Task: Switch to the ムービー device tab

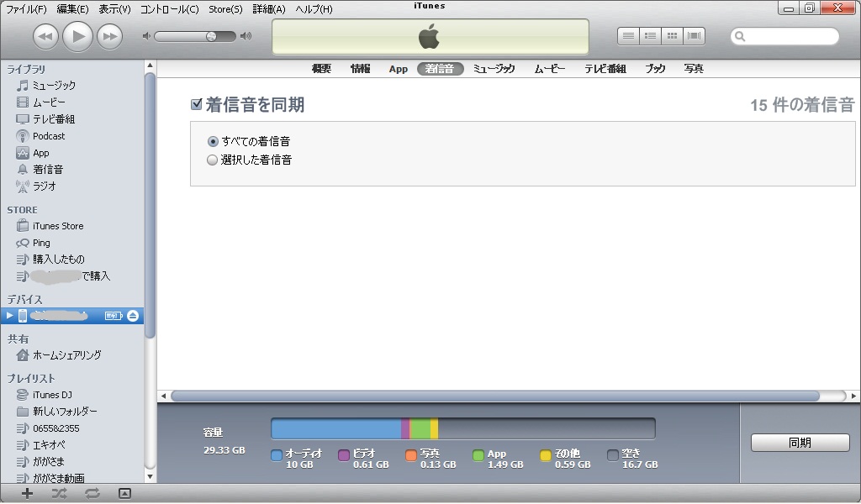Action: tap(550, 69)
